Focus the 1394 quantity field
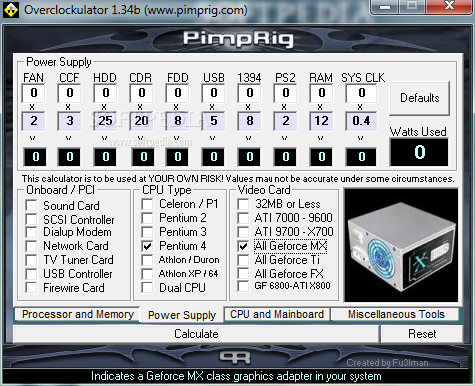Image resolution: width=475 pixels, height=386 pixels. pyautogui.click(x=250, y=93)
